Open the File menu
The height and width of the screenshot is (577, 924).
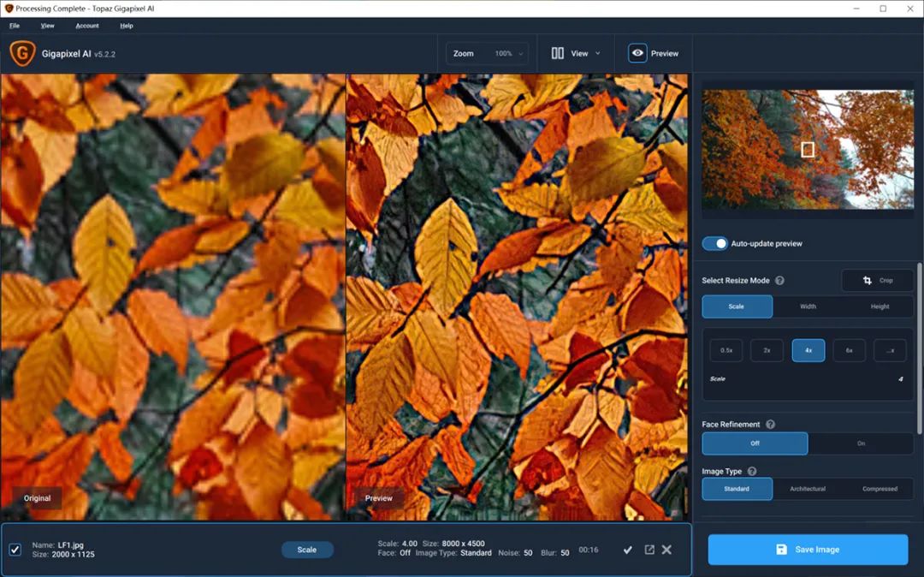click(15, 26)
